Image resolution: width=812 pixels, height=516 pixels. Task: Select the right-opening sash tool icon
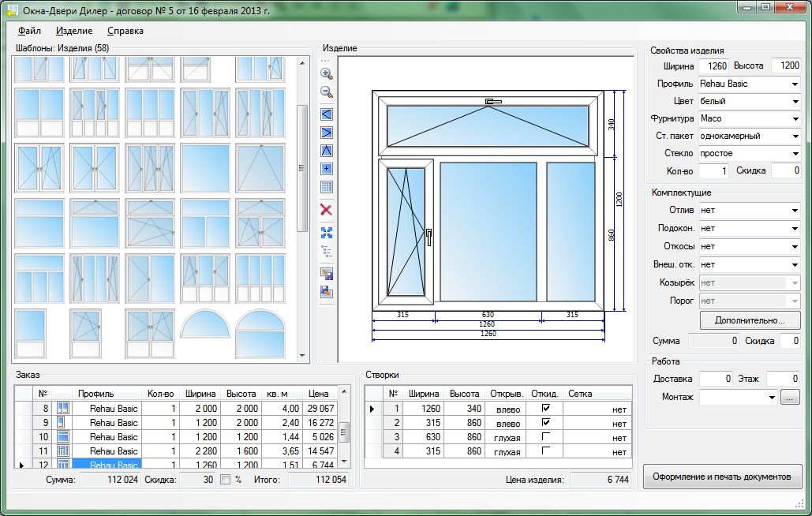pyautogui.click(x=327, y=133)
